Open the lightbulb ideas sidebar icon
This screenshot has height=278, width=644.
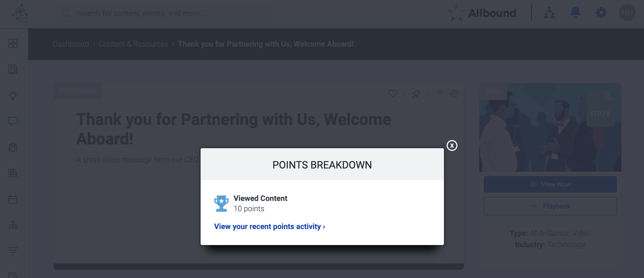pyautogui.click(x=13, y=95)
